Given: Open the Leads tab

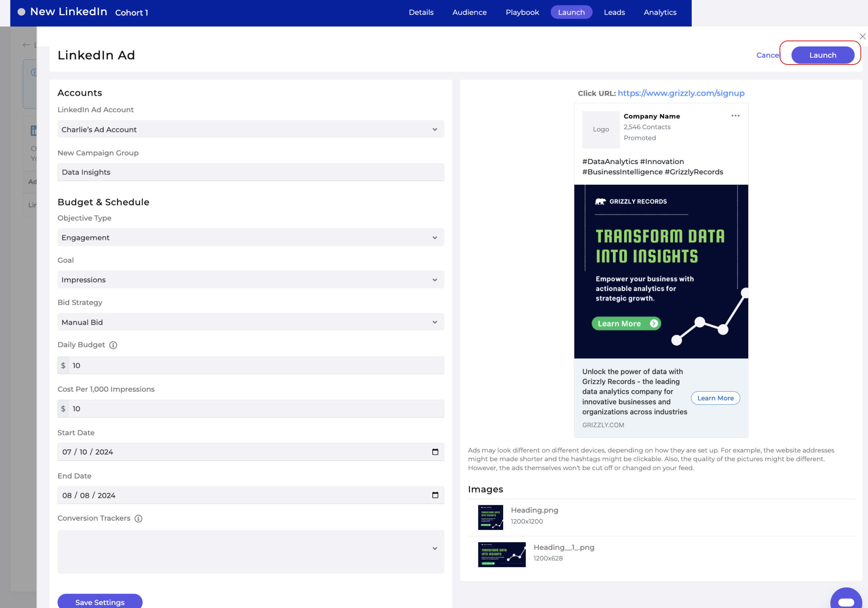Looking at the screenshot, I should (x=614, y=12).
